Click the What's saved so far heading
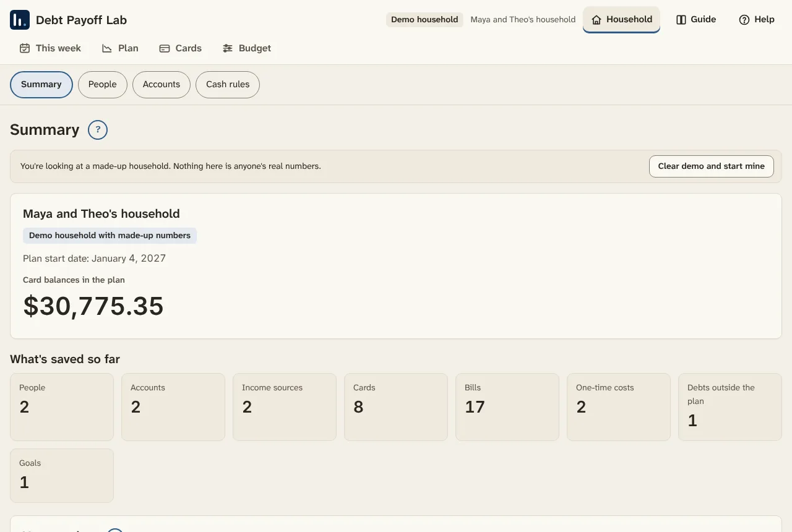The height and width of the screenshot is (532, 792). pyautogui.click(x=65, y=359)
